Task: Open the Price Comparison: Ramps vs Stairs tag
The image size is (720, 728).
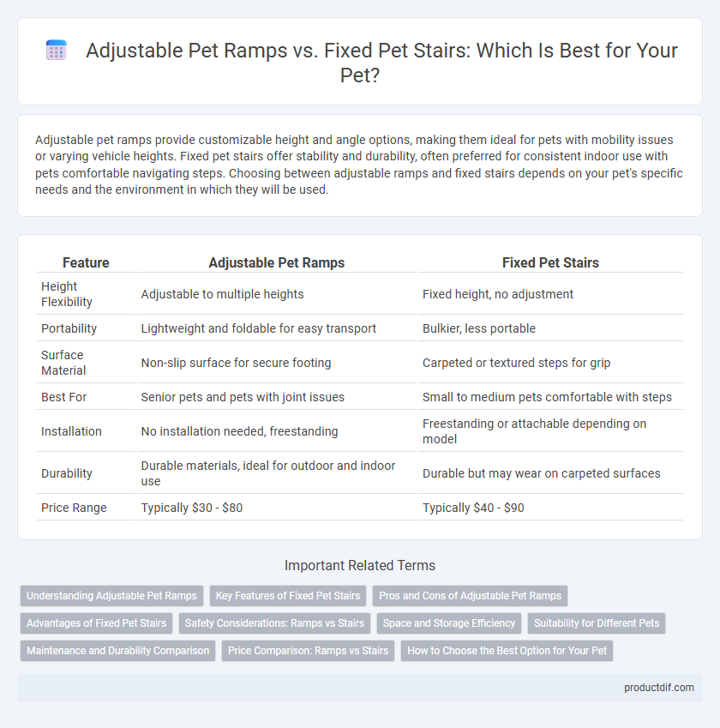Action: click(308, 651)
